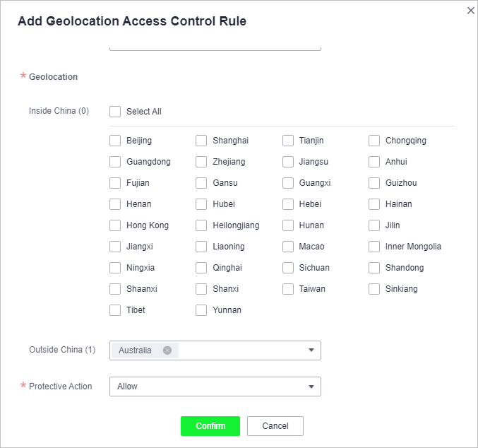
Task: Click inside the Outside China selection field
Action: click(215, 350)
